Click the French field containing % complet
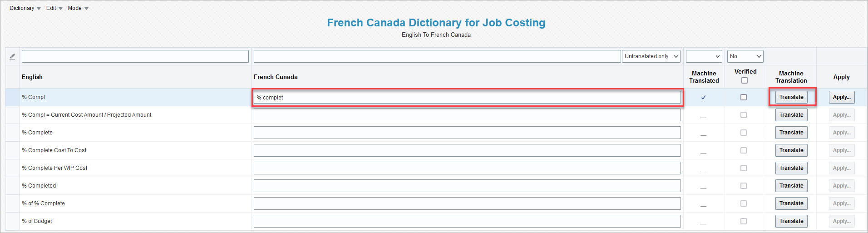The height and width of the screenshot is (233, 868). (467, 97)
